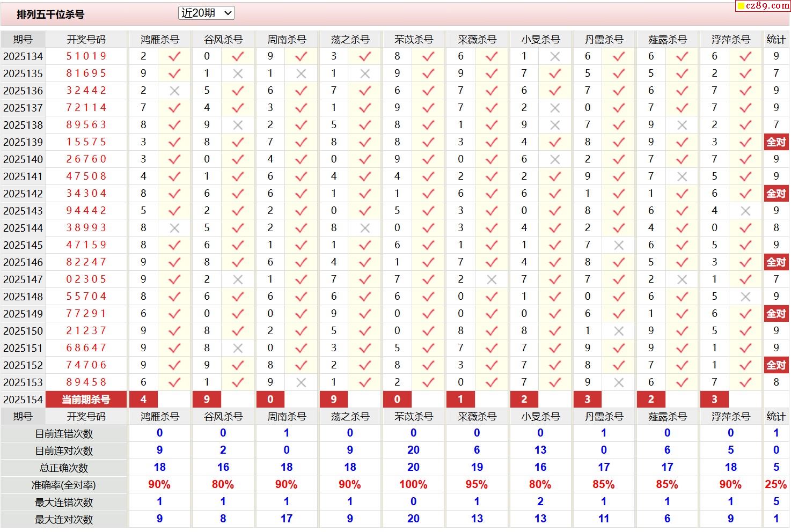Click the red check for 荡之杀号 in row 2025153

pyautogui.click(x=365, y=382)
